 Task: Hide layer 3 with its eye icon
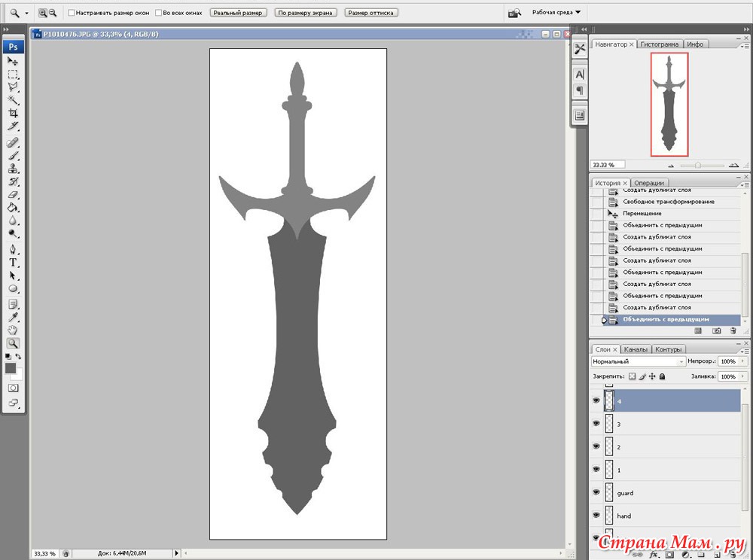point(596,424)
